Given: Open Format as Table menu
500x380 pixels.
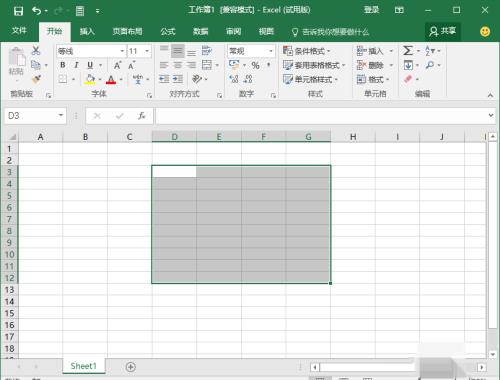Looking at the screenshot, I should click(314, 65).
